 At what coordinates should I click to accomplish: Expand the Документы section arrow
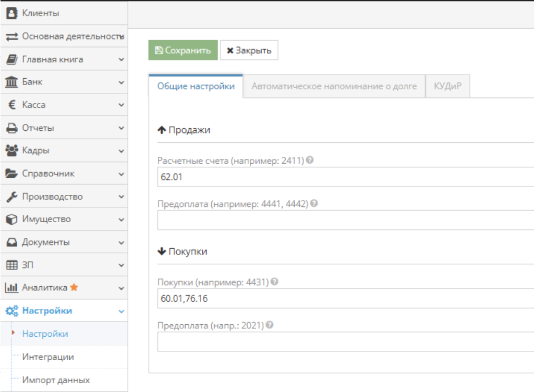coord(121,242)
